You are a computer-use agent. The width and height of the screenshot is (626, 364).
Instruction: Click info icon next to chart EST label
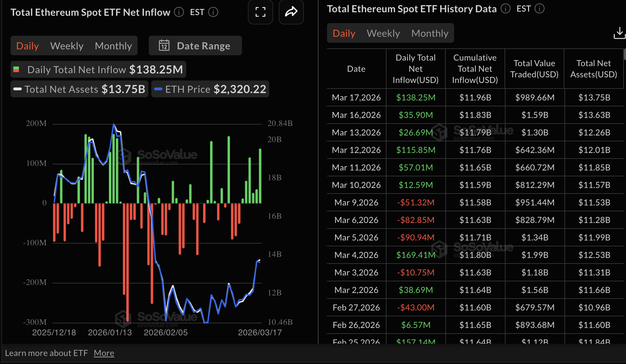click(213, 12)
